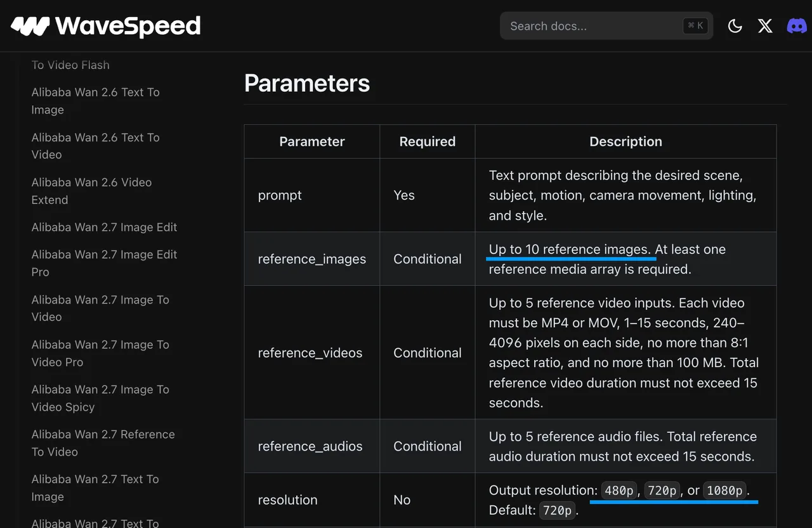Click the default 720p code value
This screenshot has width=812, height=528.
(558, 510)
